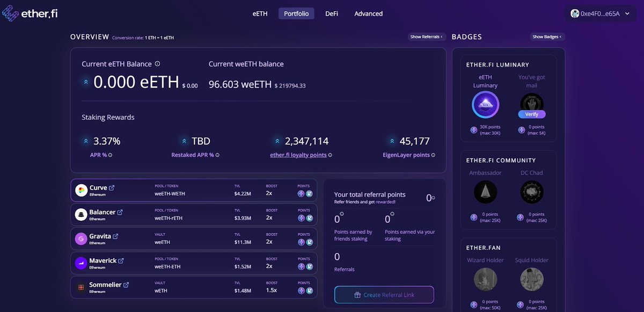This screenshot has width=644, height=312.
Task: Click info icon beside Current eETH Balance
Action: point(157,64)
